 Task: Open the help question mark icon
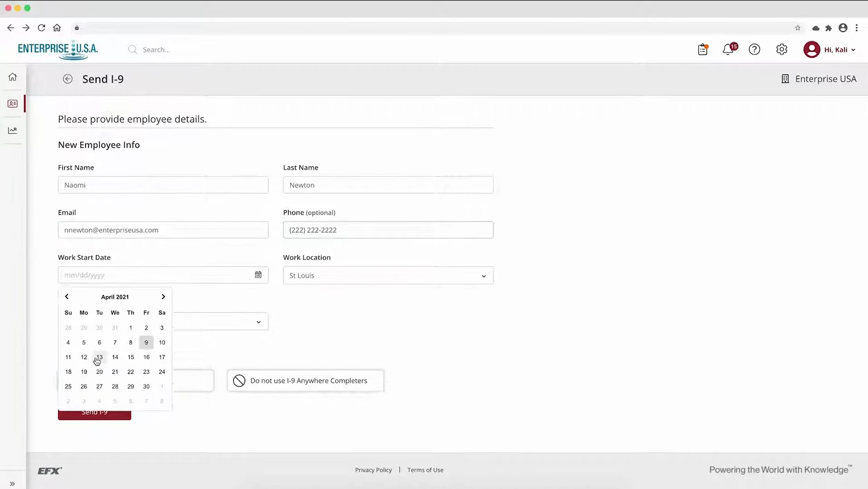754,50
